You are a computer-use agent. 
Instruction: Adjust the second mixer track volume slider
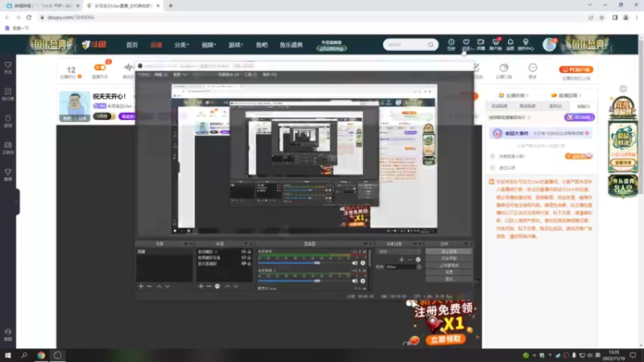pyautogui.click(x=304, y=281)
